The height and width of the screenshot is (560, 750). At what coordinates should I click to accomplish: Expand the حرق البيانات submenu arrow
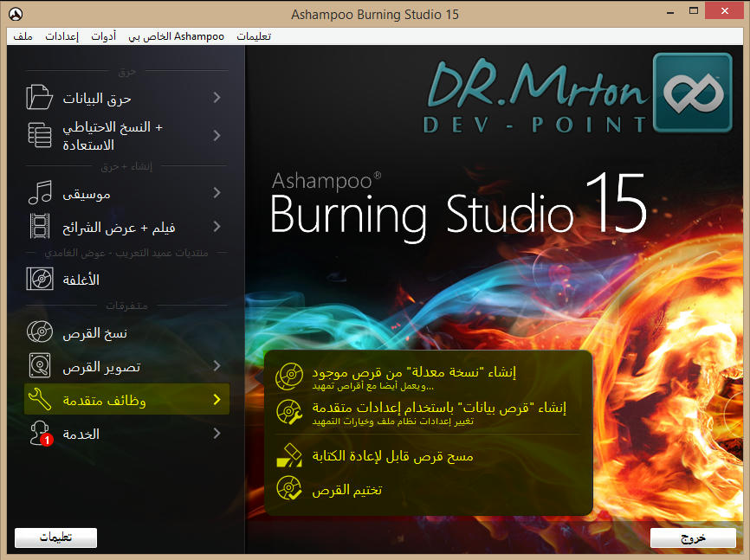click(217, 98)
